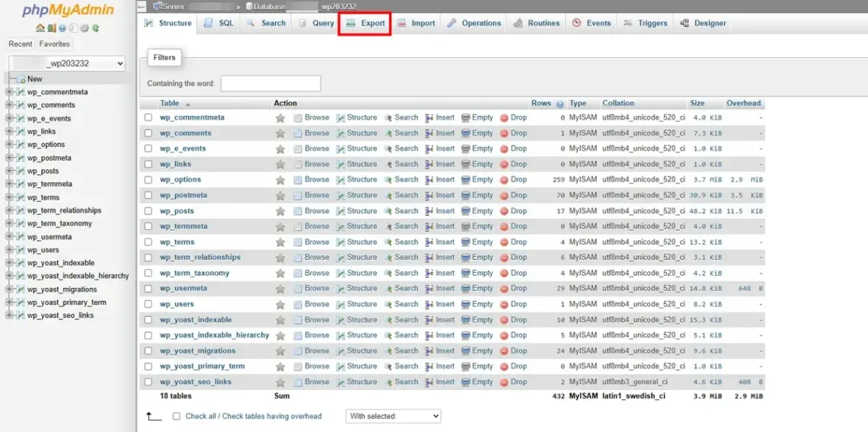Click the collapse panel icon left of Server
868x432 pixels.
click(142, 7)
